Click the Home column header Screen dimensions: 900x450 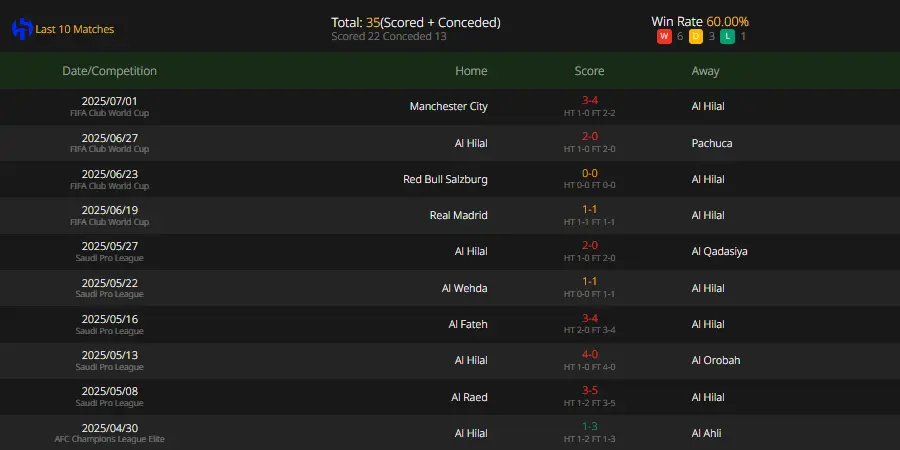[x=471, y=71]
